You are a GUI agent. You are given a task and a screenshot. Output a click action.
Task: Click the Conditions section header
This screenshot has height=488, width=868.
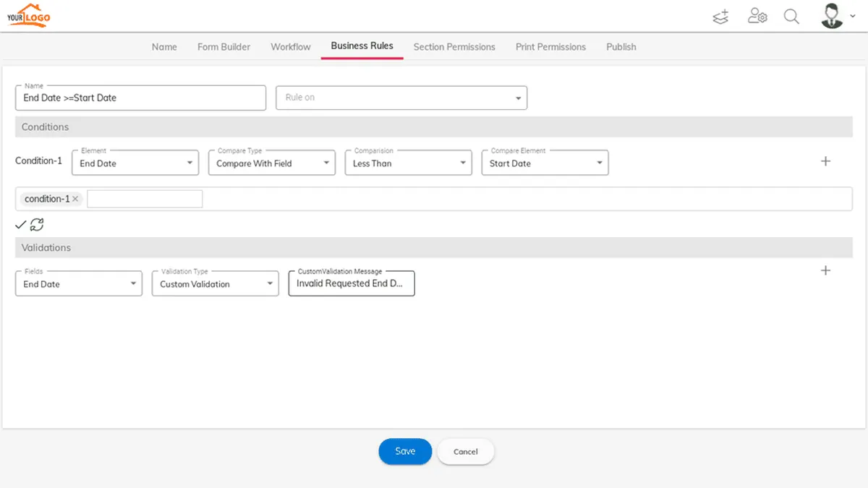[x=434, y=127]
